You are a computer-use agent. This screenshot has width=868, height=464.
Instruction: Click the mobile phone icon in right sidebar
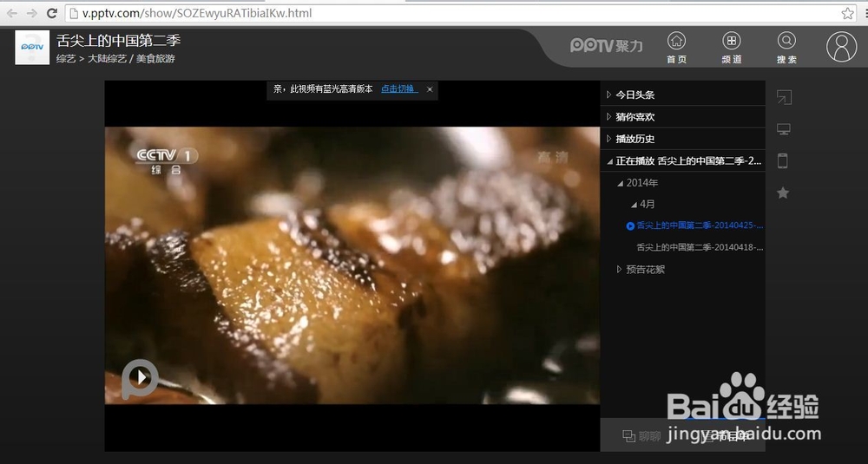783,161
